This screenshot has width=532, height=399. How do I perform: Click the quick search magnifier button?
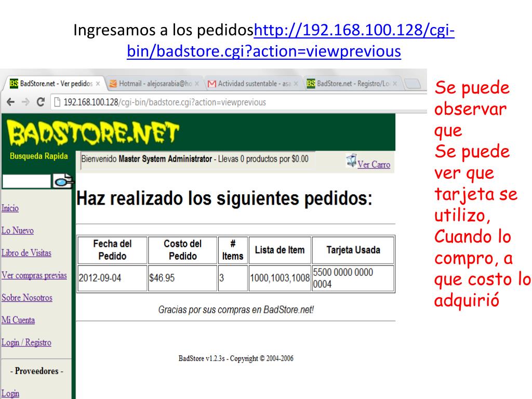tap(62, 181)
